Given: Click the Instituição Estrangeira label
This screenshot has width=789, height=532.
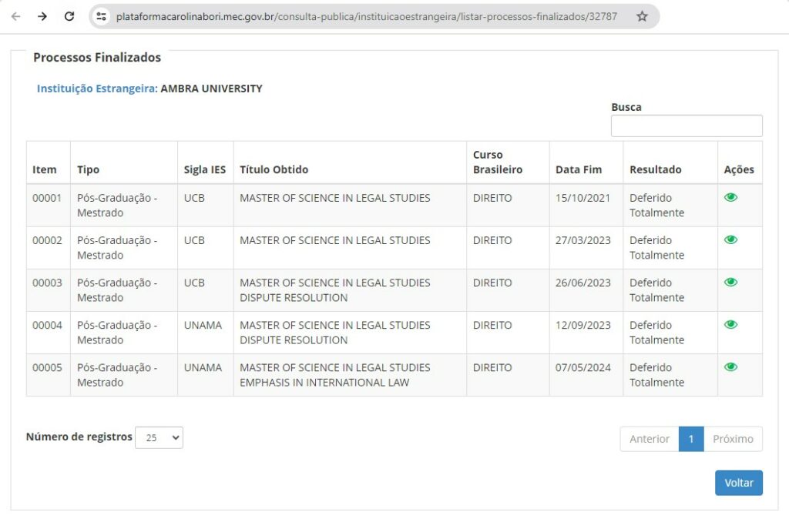Looking at the screenshot, I should [97, 89].
